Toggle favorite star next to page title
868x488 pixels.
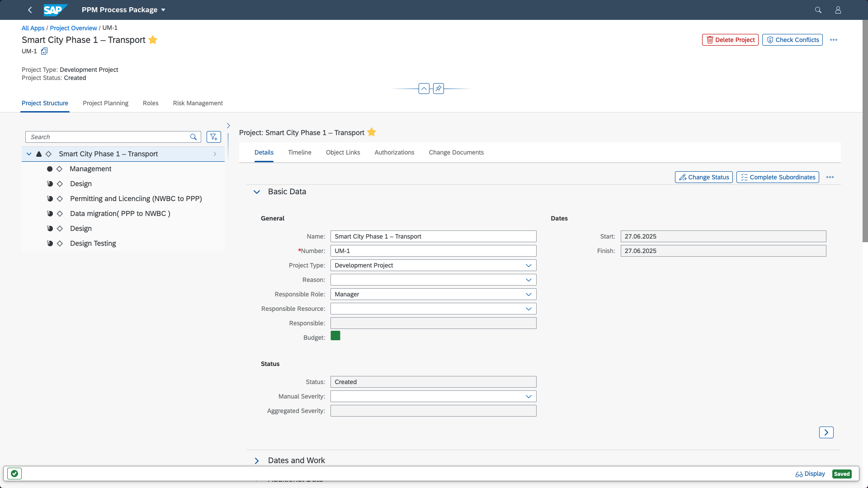coord(153,40)
